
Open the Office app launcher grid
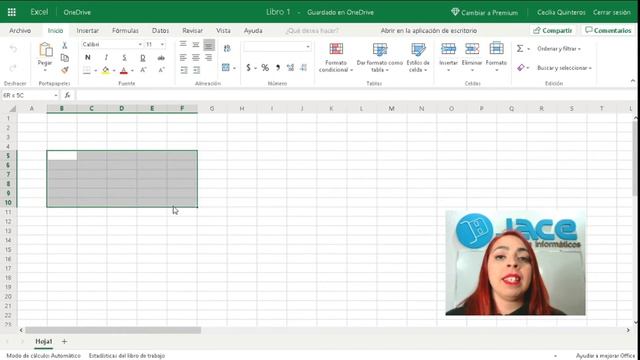coord(12,12)
